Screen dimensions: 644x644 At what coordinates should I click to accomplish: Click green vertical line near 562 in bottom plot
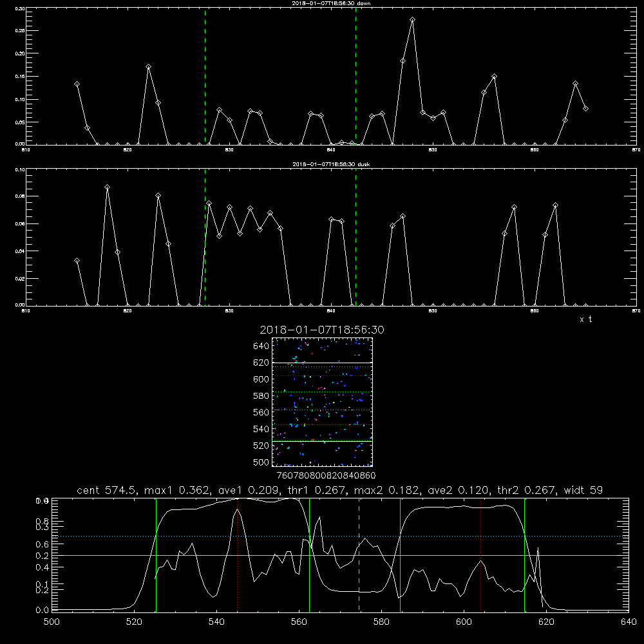tap(309, 554)
